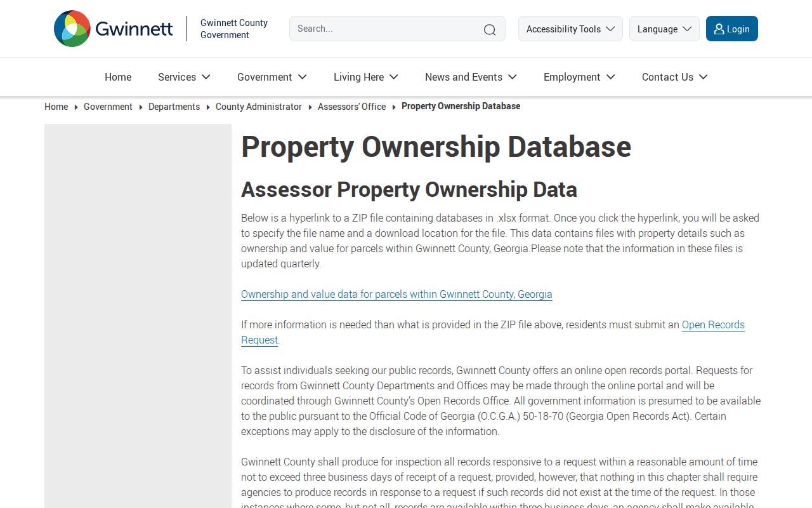
Task: Expand the Services menu
Action: point(184,77)
